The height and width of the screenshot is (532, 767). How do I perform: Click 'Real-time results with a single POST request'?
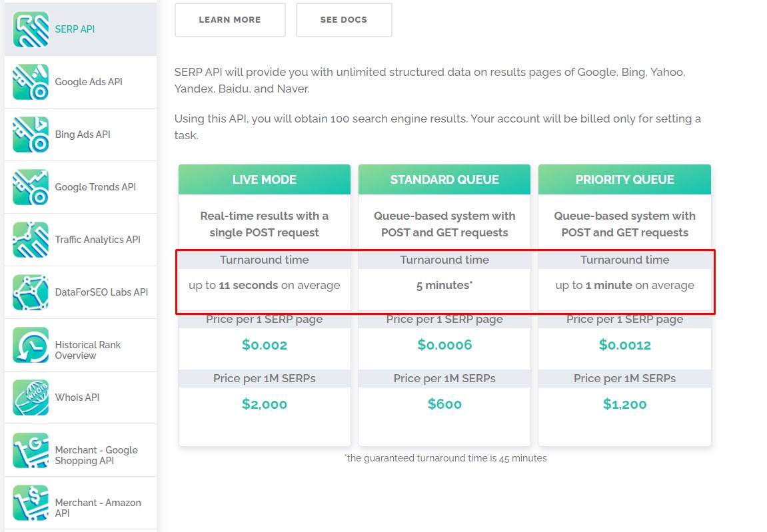264,224
